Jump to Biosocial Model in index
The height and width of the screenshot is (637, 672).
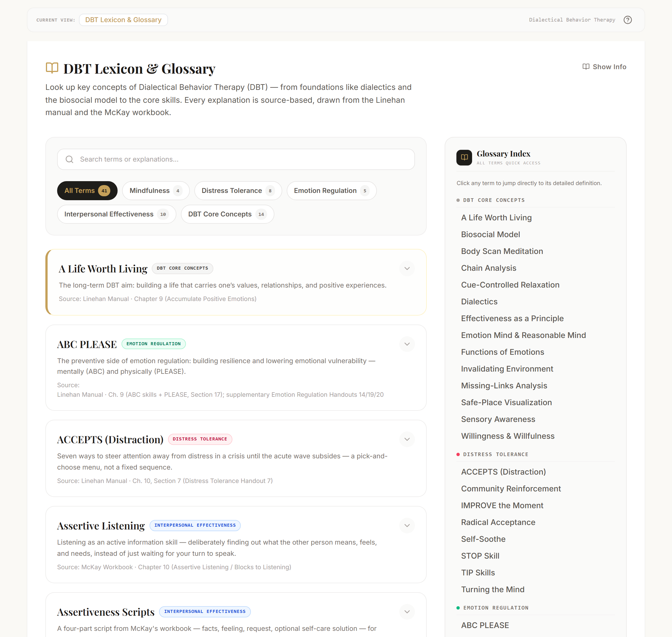[490, 234]
